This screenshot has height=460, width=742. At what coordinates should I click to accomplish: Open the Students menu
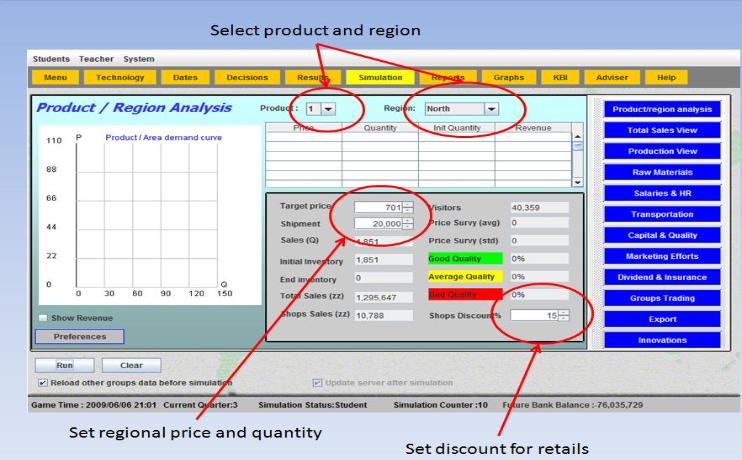click(51, 59)
